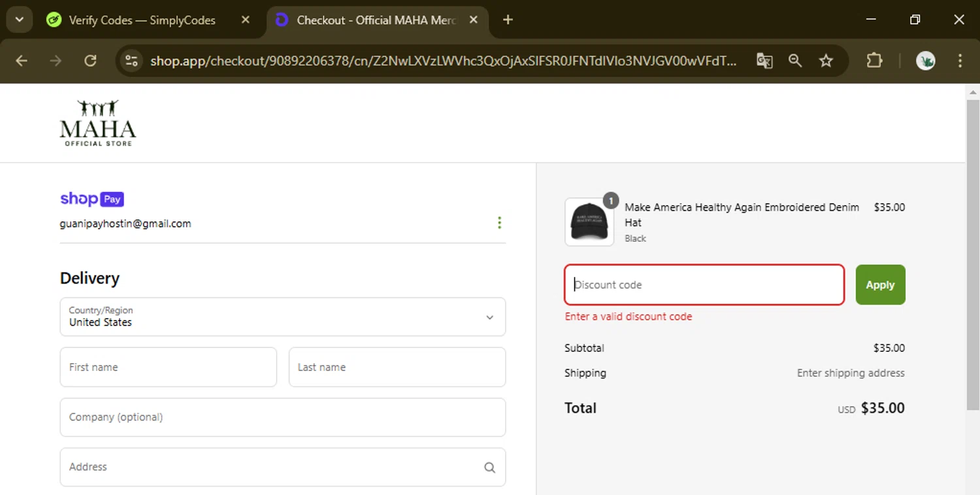The image size is (980, 495).
Task: Open the browser extensions puzzle icon
Action: tap(874, 61)
